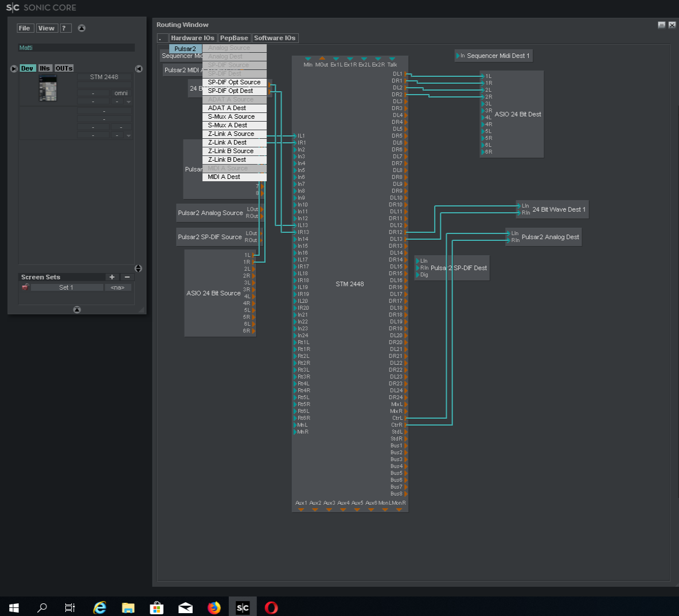
Task: Choose Z-Link A Source from the menu
Action: tap(235, 134)
